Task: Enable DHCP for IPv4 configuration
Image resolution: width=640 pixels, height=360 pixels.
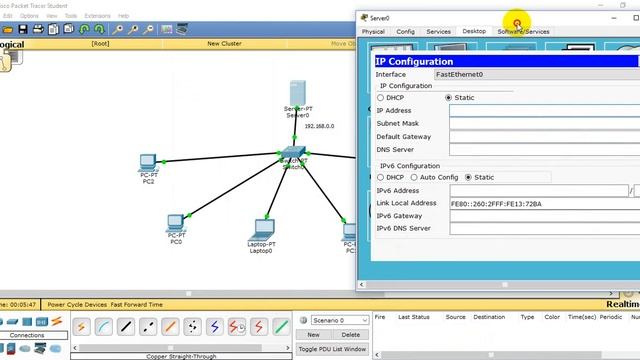Action: (x=380, y=98)
